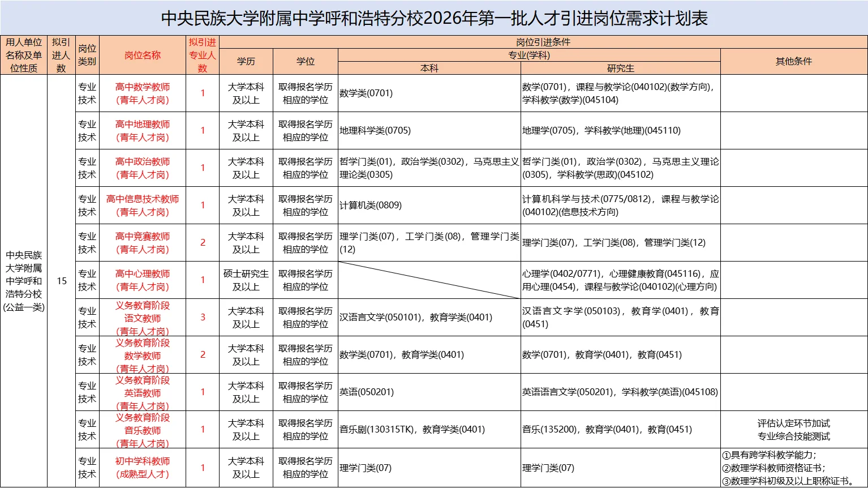Select the undergraduate cell containing '马克思主义理论类(0305)'

click(x=429, y=168)
